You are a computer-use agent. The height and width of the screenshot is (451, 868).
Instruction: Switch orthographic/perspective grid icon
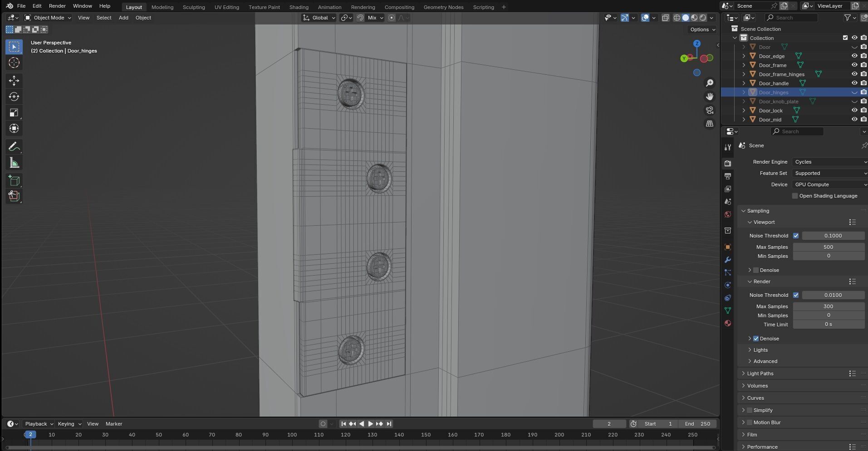click(x=710, y=124)
